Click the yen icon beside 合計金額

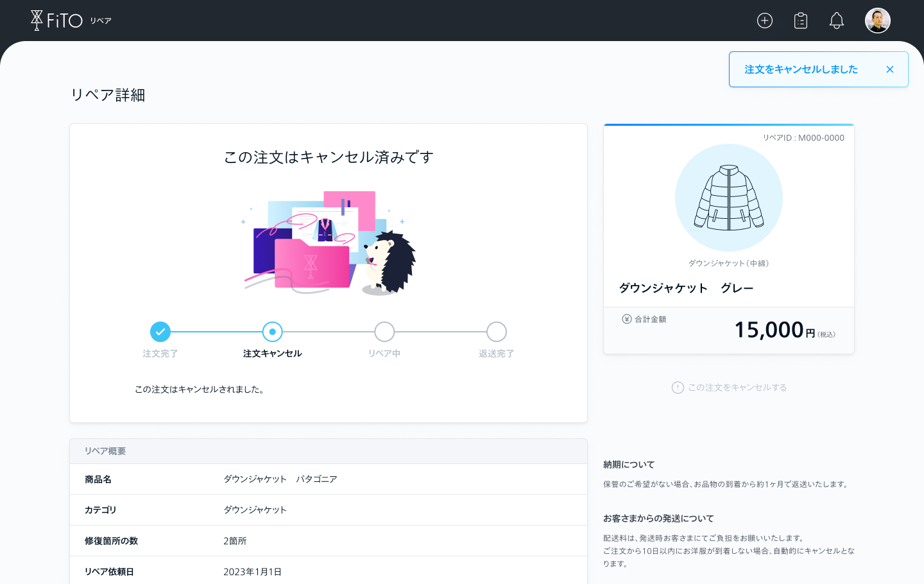pos(626,318)
